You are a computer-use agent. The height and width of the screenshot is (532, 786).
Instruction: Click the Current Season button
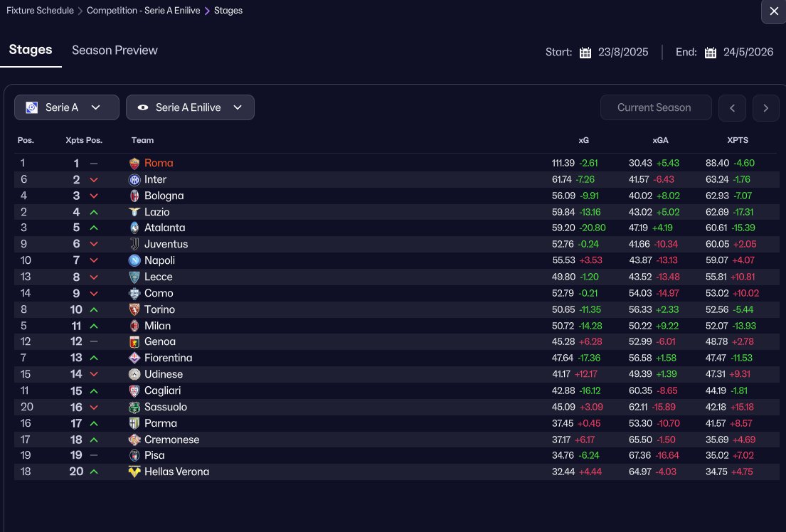tap(656, 107)
